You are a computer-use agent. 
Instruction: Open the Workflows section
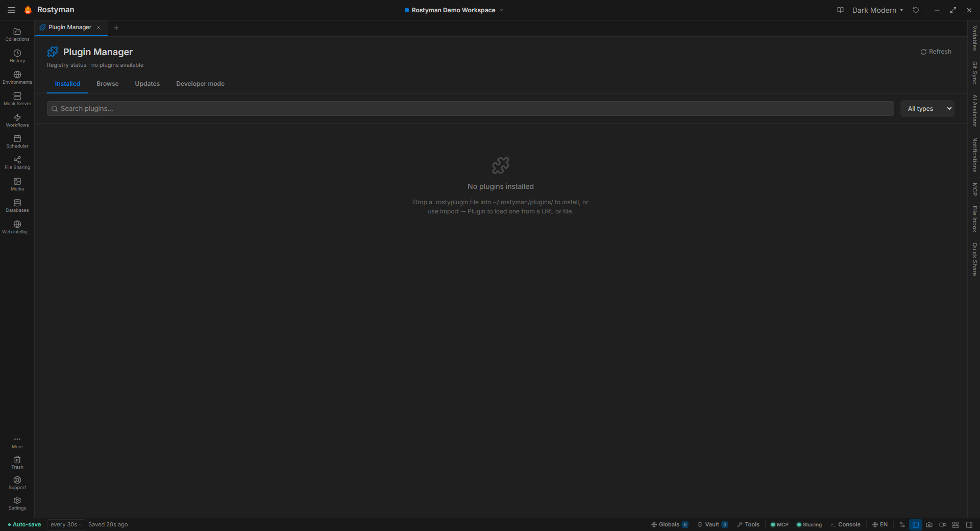[17, 120]
